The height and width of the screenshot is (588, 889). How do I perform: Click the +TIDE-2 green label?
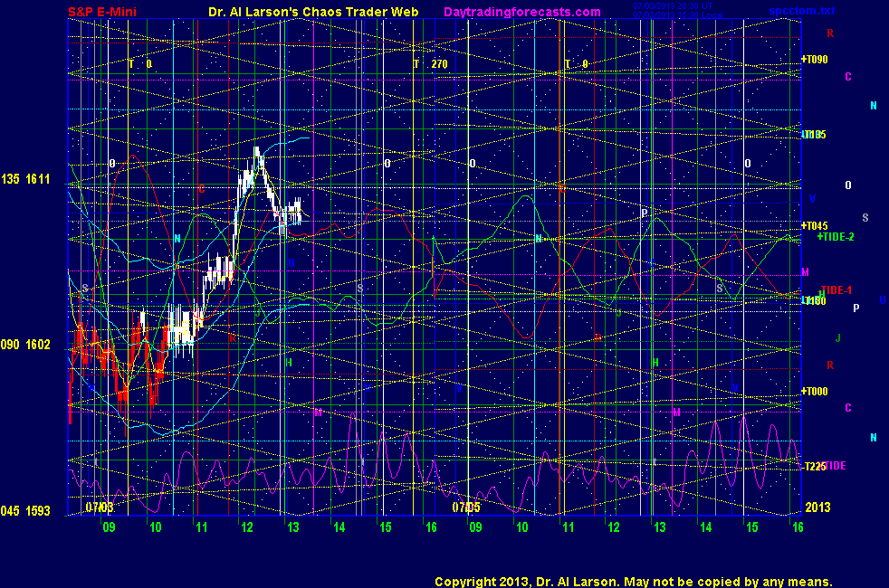(x=836, y=237)
